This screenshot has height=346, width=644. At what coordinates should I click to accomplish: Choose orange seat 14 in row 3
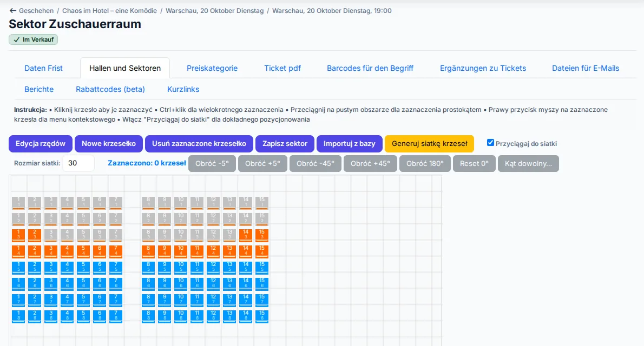[x=246, y=235]
